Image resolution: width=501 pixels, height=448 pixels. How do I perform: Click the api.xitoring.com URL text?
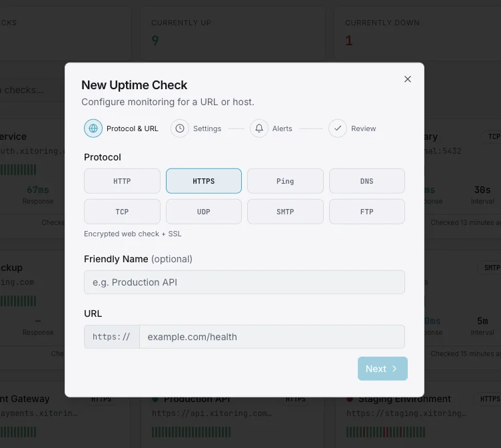tap(212, 413)
